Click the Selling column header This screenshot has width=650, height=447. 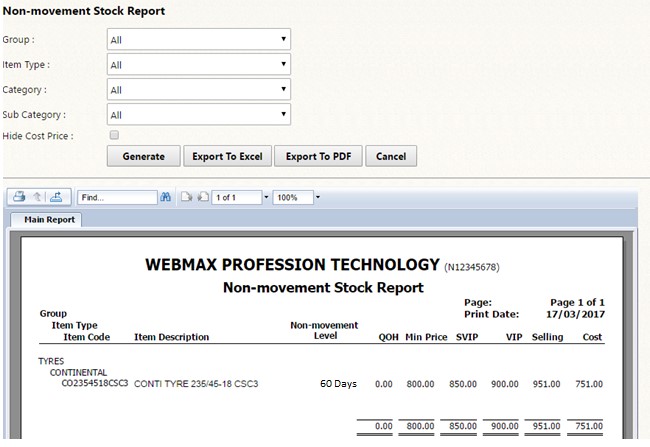pos(548,337)
